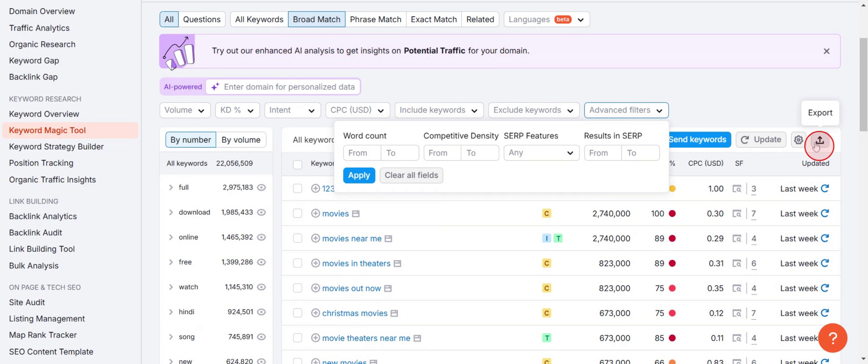Refresh the movies in theaters row
Image resolution: width=868 pixels, height=364 pixels.
(x=825, y=263)
